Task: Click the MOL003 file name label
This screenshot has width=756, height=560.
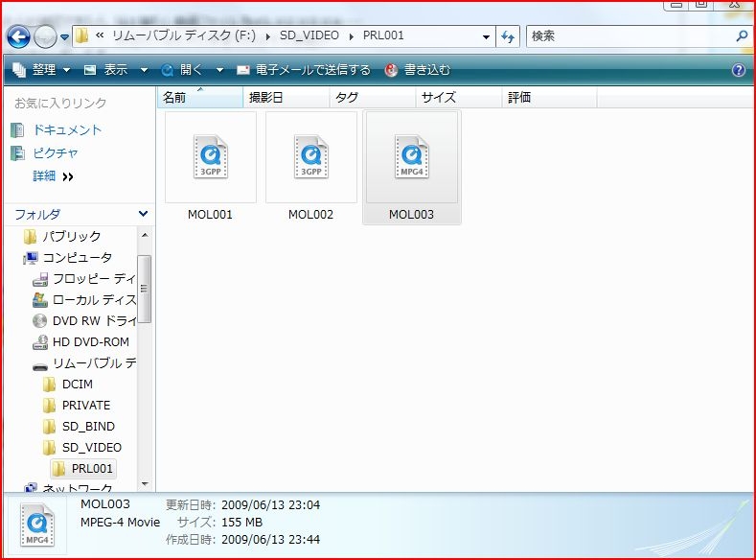Action: (x=411, y=215)
